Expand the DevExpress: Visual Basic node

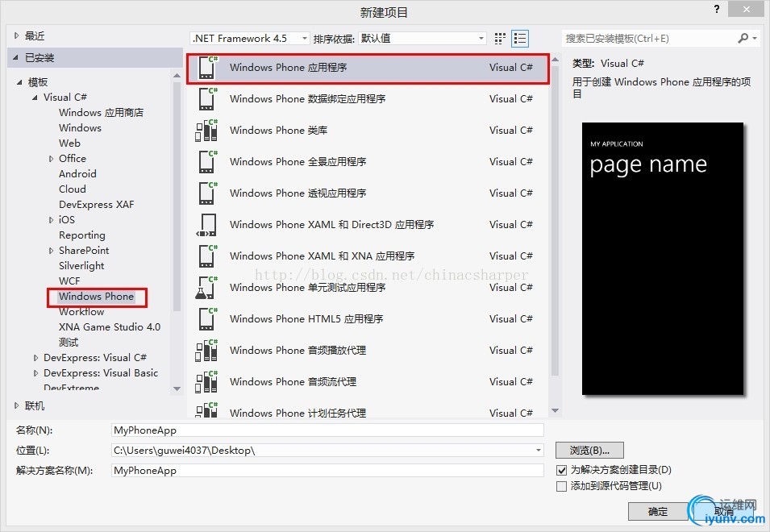click(35, 373)
